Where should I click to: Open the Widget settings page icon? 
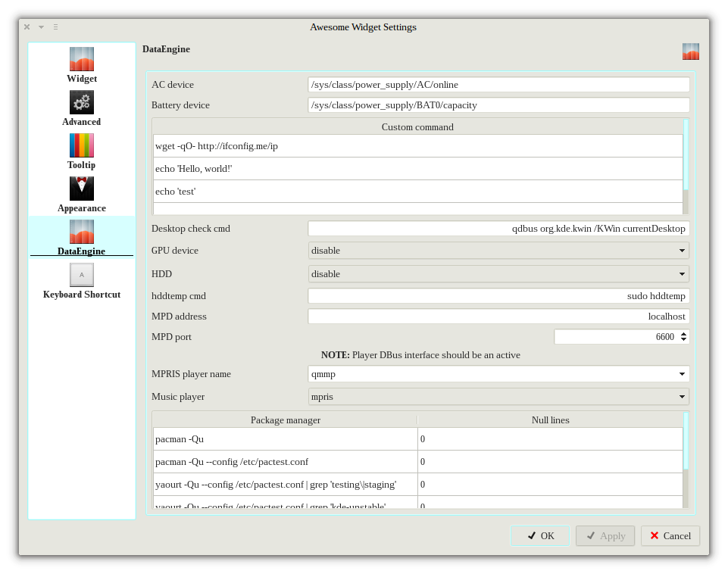(x=82, y=59)
